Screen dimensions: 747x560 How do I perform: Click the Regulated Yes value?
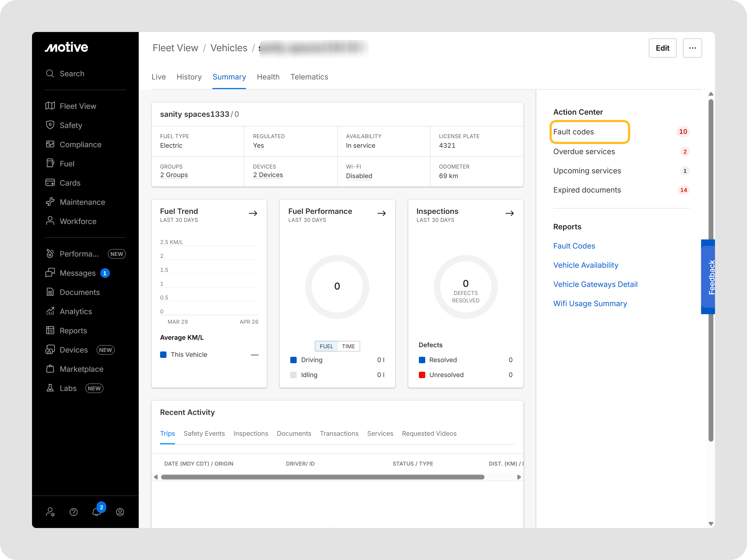tap(258, 146)
